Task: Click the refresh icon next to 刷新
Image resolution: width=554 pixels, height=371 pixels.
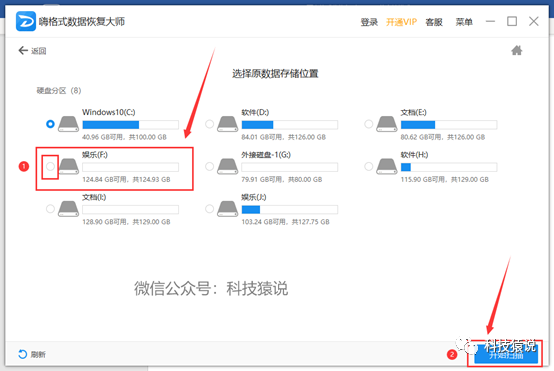Action: point(23,354)
